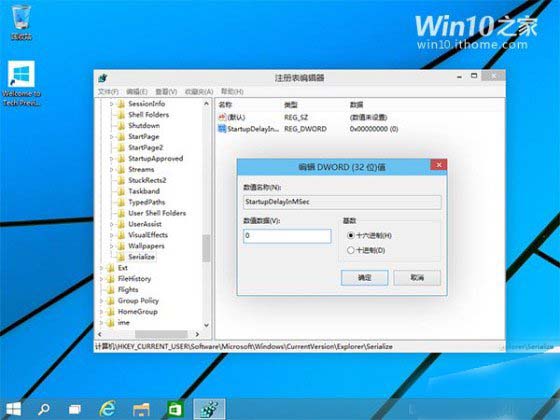Click the Windows Start button
The width and height of the screenshot is (560, 420).
coord(13,409)
